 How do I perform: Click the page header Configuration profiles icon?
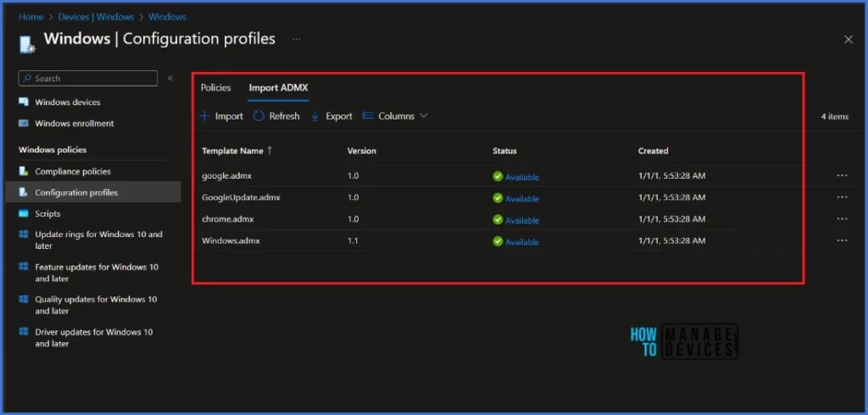pos(27,44)
